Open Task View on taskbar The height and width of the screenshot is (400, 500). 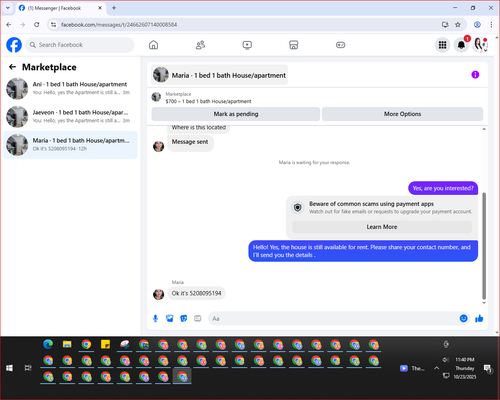point(28,368)
